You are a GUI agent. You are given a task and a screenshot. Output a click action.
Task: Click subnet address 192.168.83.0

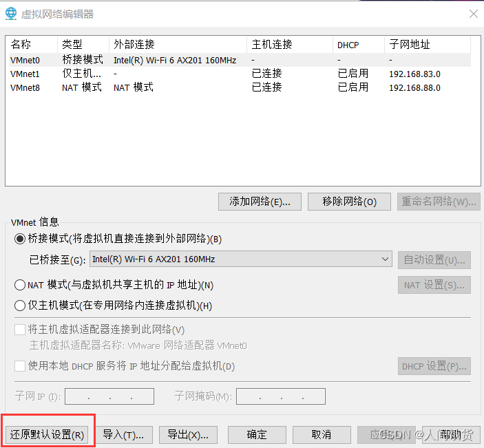[x=414, y=74]
